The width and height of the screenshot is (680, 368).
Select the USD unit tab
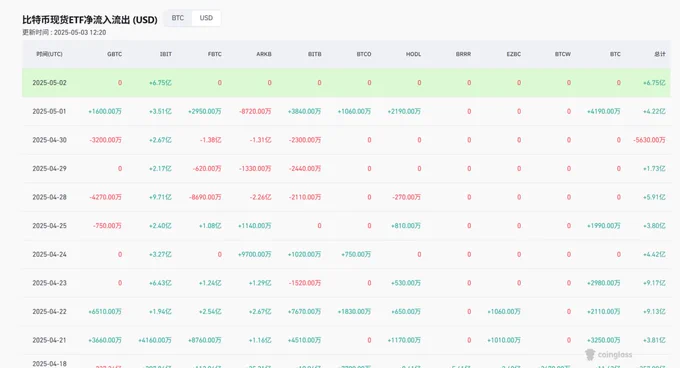pos(206,18)
